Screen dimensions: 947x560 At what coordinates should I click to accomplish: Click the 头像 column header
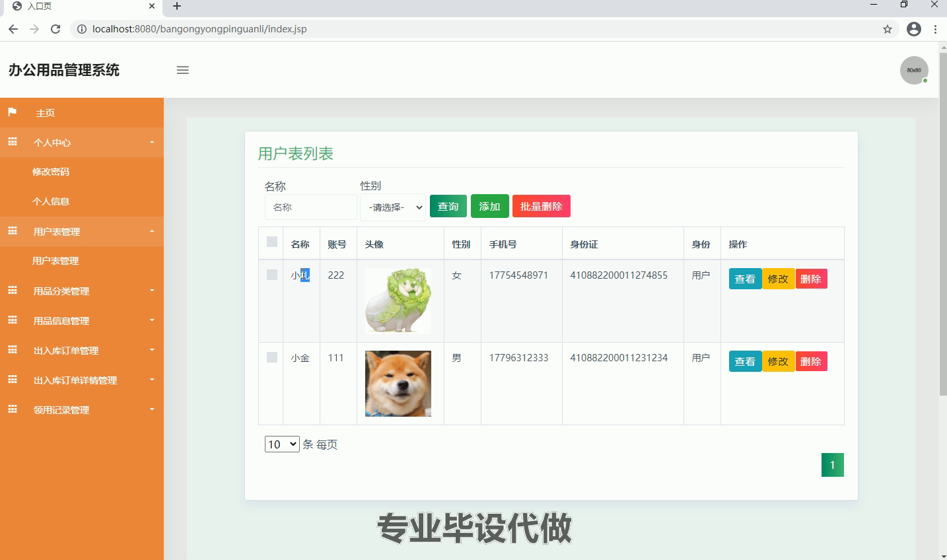click(x=374, y=244)
